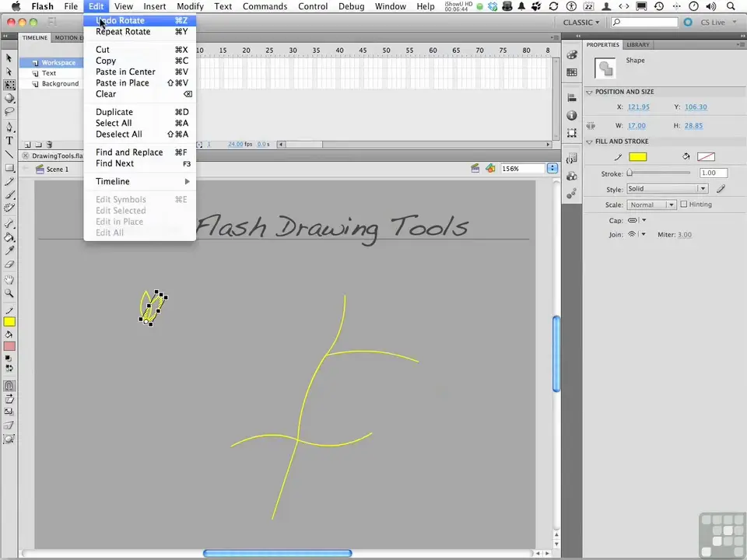
Task: Click the width value 17.00
Action: pos(637,126)
